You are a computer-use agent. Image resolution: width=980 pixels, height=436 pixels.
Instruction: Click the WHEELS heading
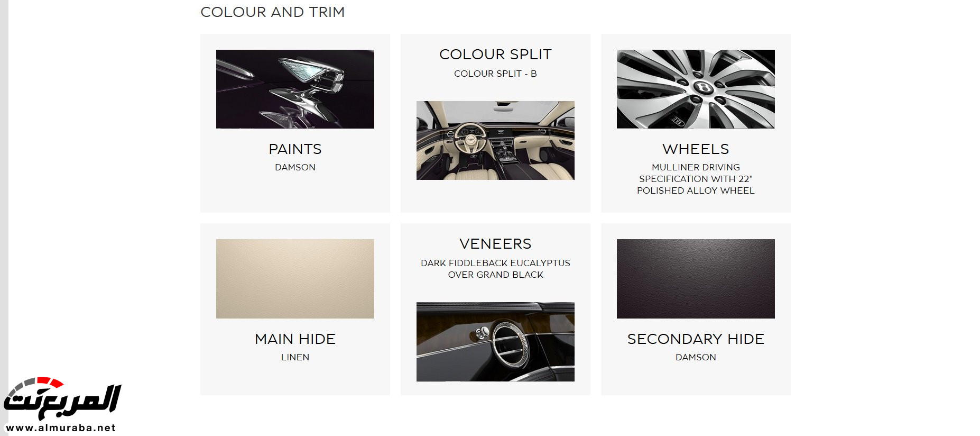696,149
